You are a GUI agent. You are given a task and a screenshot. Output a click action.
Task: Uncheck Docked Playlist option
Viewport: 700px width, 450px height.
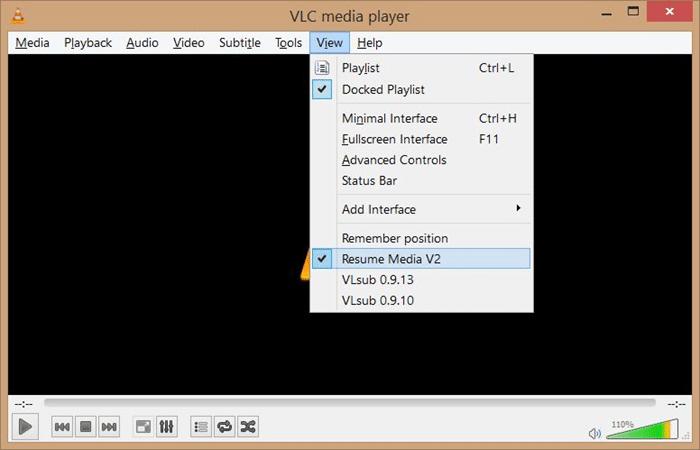(421, 89)
